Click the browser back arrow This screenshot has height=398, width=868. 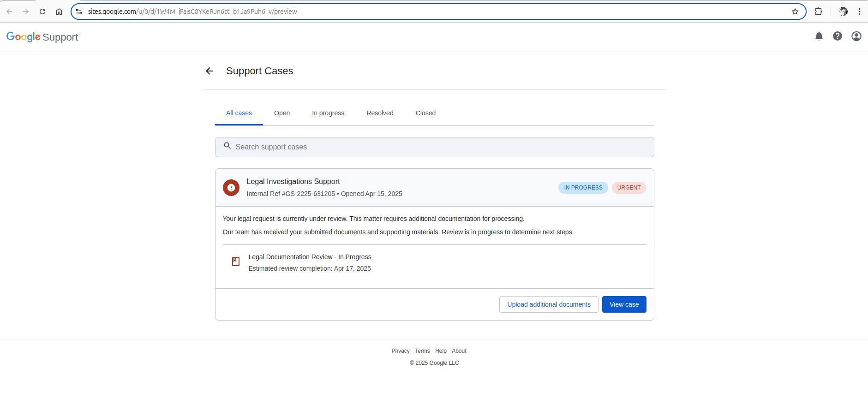click(x=9, y=12)
